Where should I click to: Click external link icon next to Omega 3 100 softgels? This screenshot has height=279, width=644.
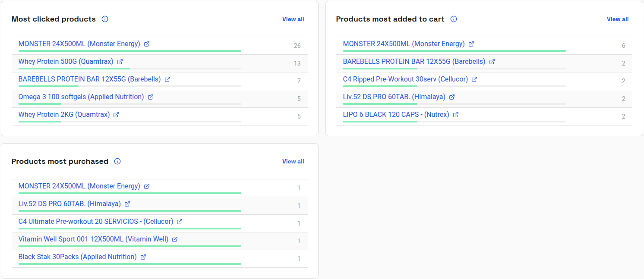151,97
